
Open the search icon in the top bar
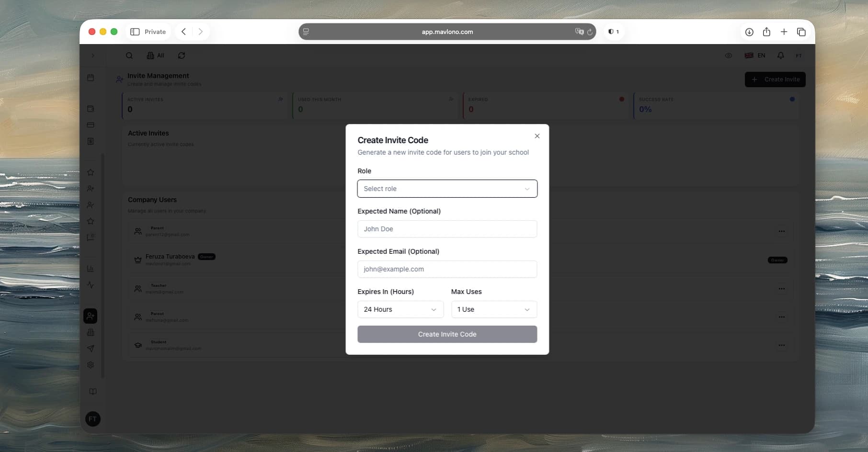point(129,55)
